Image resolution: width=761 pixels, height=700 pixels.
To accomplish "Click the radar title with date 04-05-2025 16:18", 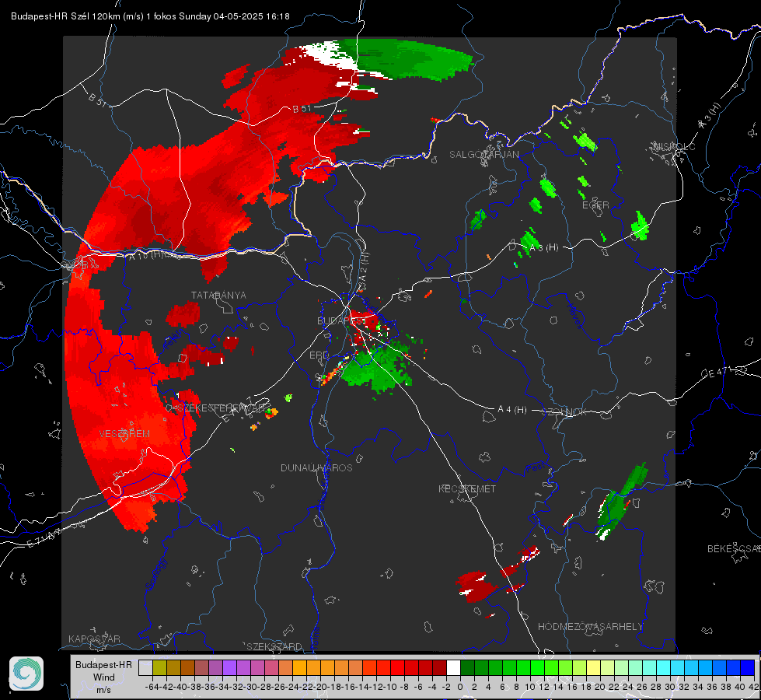I will (x=150, y=16).
